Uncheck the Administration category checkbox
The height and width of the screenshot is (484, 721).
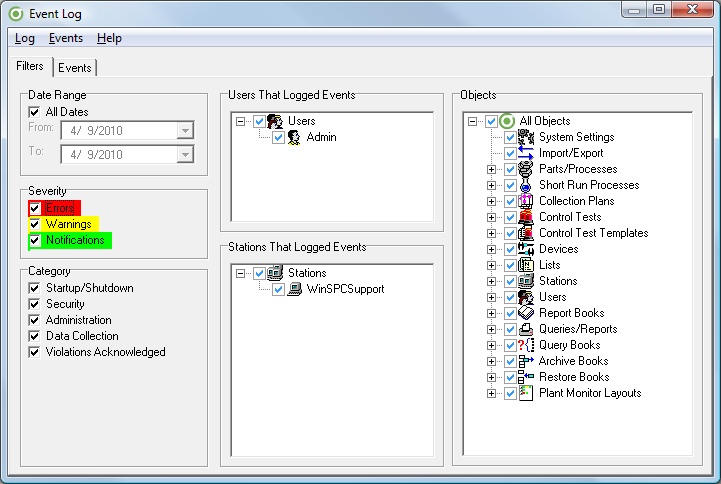(x=34, y=320)
